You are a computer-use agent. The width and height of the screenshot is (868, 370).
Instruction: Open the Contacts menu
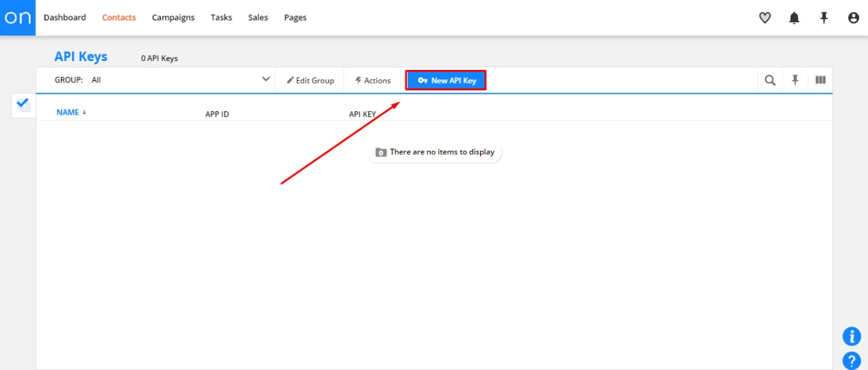(119, 18)
